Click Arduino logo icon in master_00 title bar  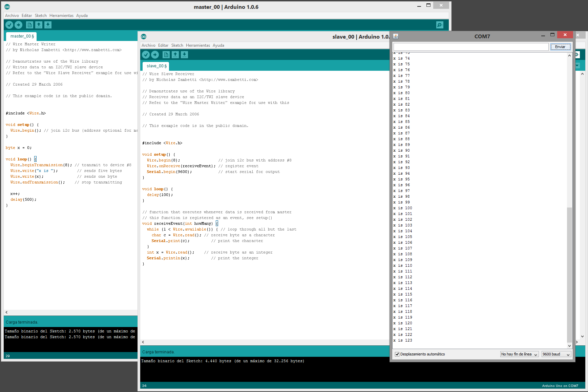7,7
